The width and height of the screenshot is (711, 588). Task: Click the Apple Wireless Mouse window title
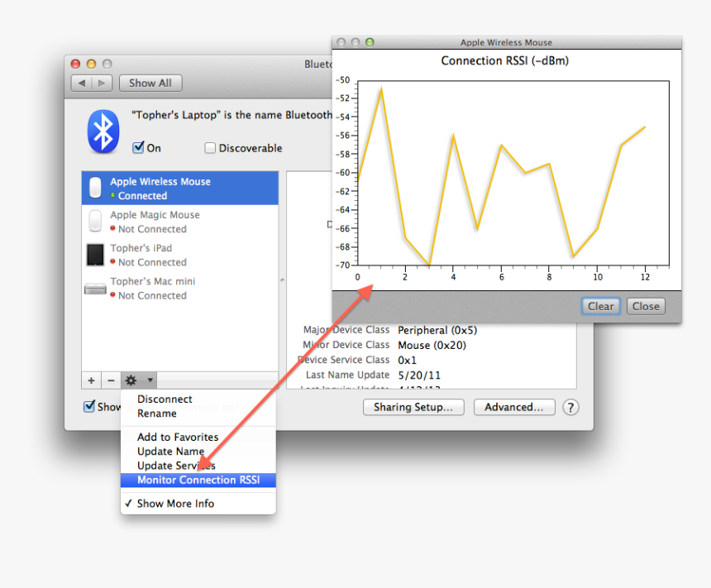coord(506,43)
